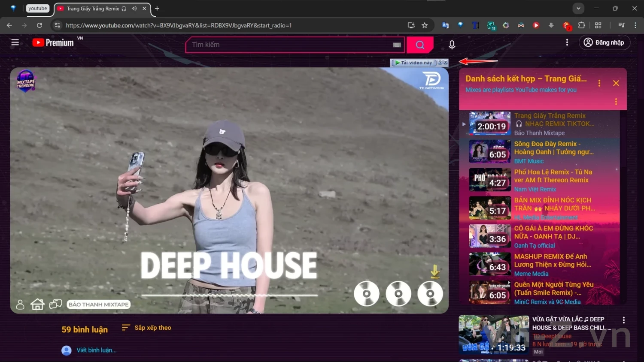Screen dimensions: 644x362
Task: Click the pink search magnifier button
Action: (420, 45)
